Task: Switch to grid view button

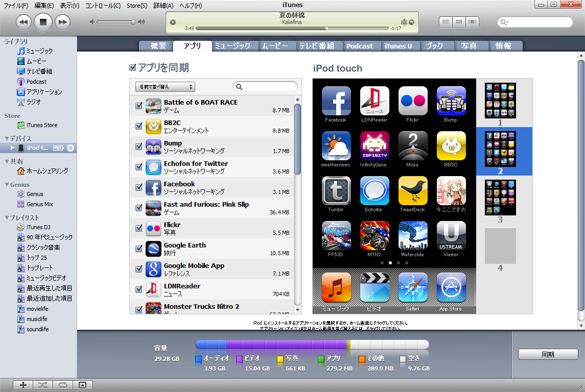Action: tap(459, 22)
